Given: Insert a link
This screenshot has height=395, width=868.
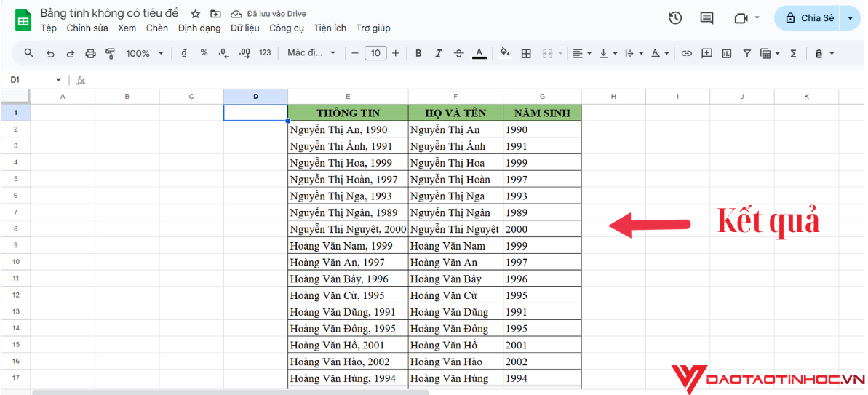Looking at the screenshot, I should tap(686, 53).
